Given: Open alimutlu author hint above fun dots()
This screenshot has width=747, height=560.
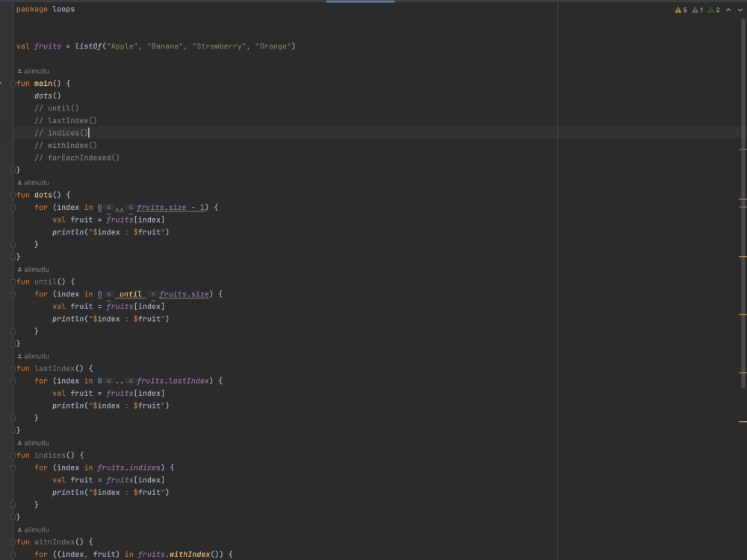Looking at the screenshot, I should coord(34,182).
